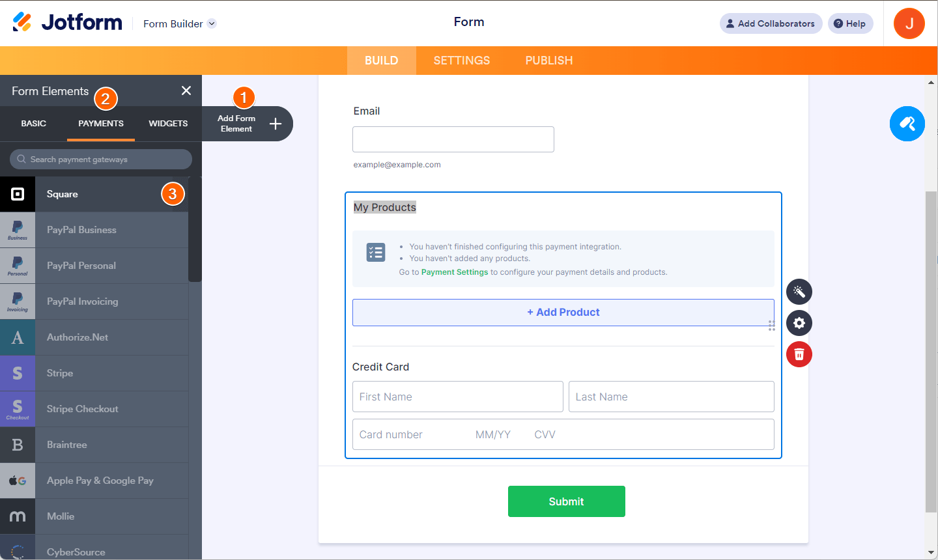Select the PayPal Personal label
This screenshot has width=938, height=560.
[x=81, y=266]
